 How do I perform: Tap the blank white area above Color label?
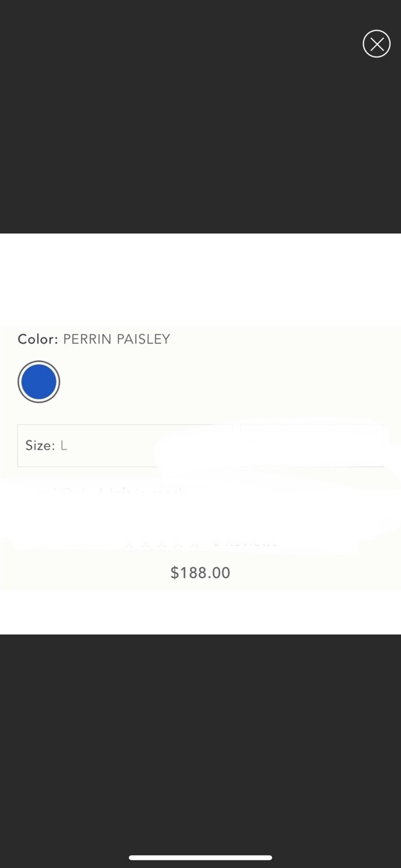click(200, 279)
